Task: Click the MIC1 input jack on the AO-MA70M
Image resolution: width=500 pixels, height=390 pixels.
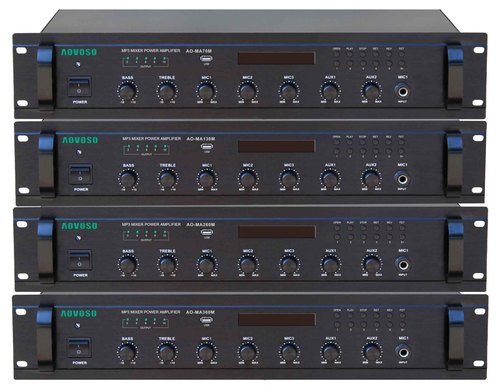Action: (x=402, y=91)
